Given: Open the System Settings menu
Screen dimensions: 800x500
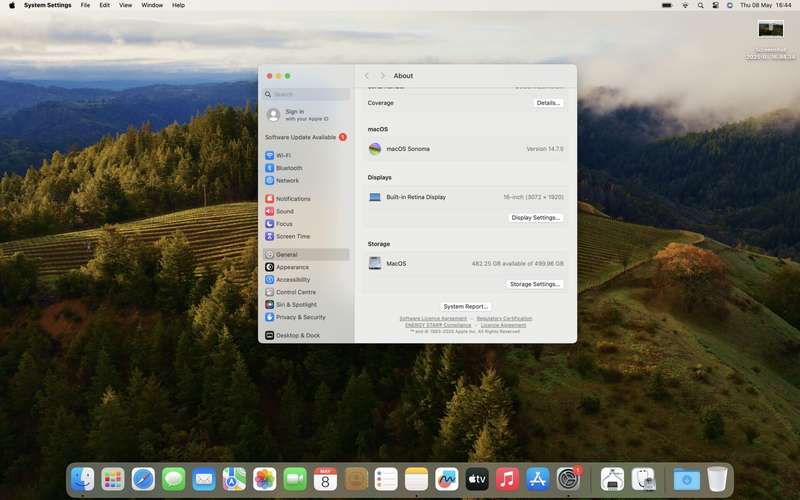Looking at the screenshot, I should [47, 5].
